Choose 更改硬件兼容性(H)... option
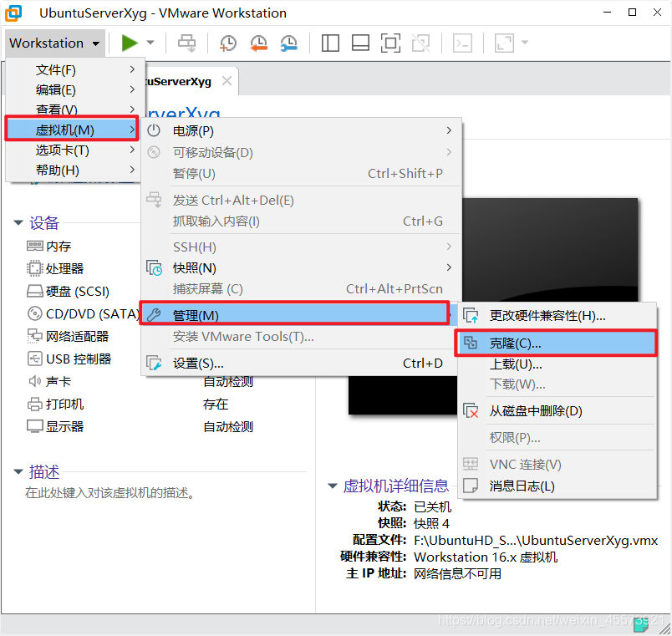Viewport: 672px width, 636px height. [x=557, y=316]
